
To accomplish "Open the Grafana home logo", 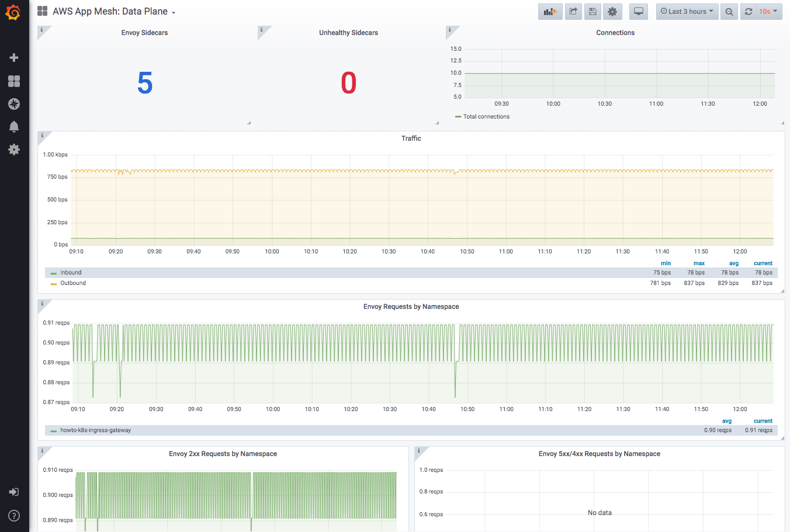I will [x=13, y=12].
